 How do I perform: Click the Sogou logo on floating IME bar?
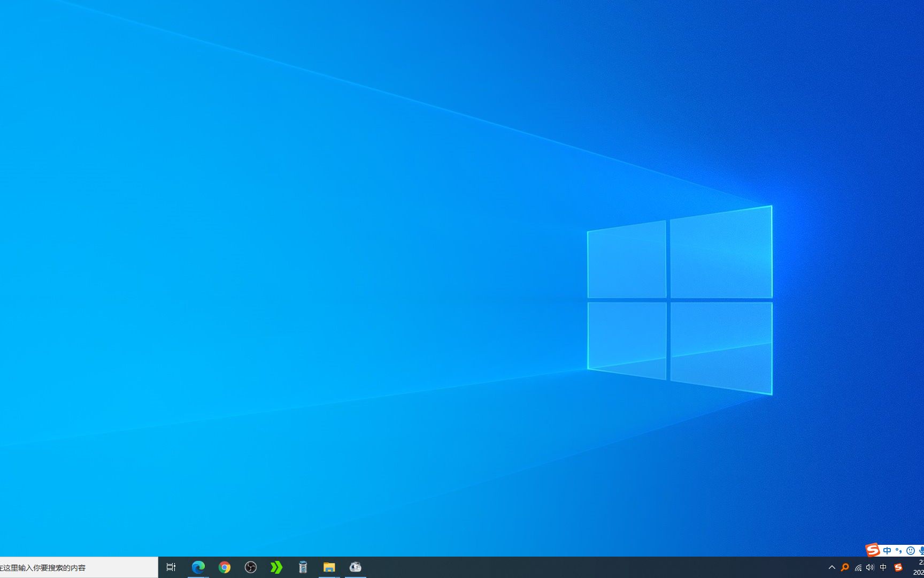tap(873, 550)
